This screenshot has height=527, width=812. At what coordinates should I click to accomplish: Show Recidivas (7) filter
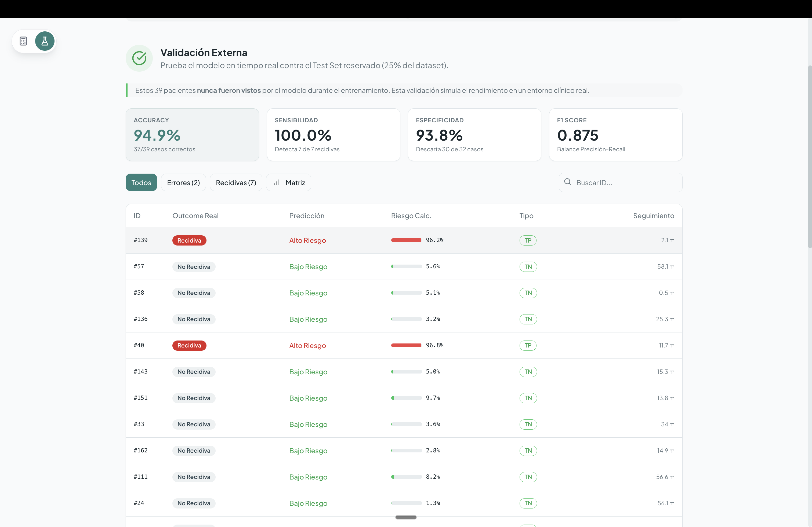[x=236, y=183]
